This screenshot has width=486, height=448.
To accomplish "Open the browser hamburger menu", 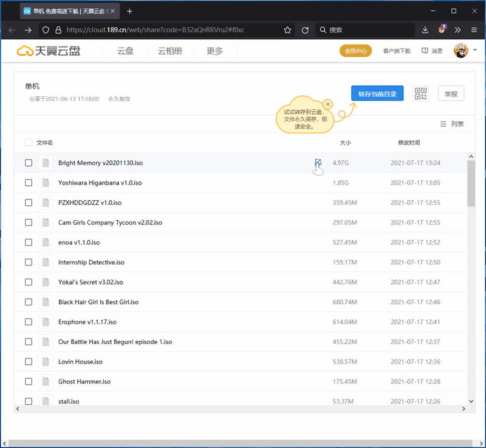I will (x=474, y=30).
